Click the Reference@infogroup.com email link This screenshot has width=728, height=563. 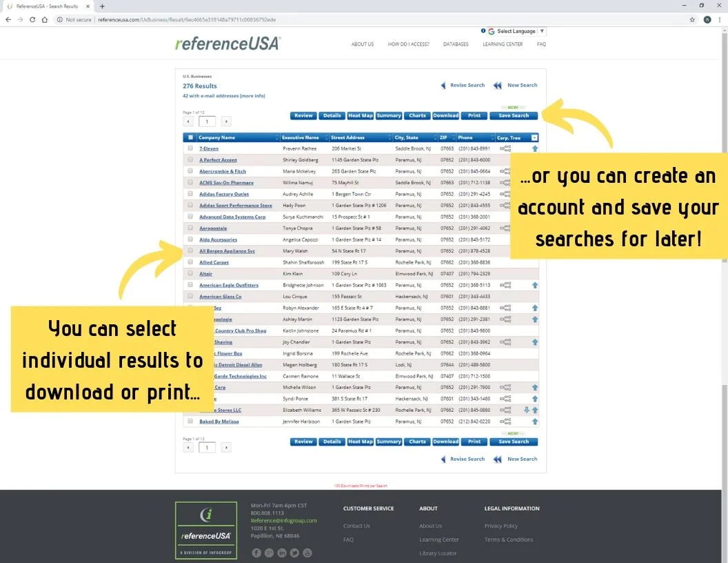click(283, 521)
